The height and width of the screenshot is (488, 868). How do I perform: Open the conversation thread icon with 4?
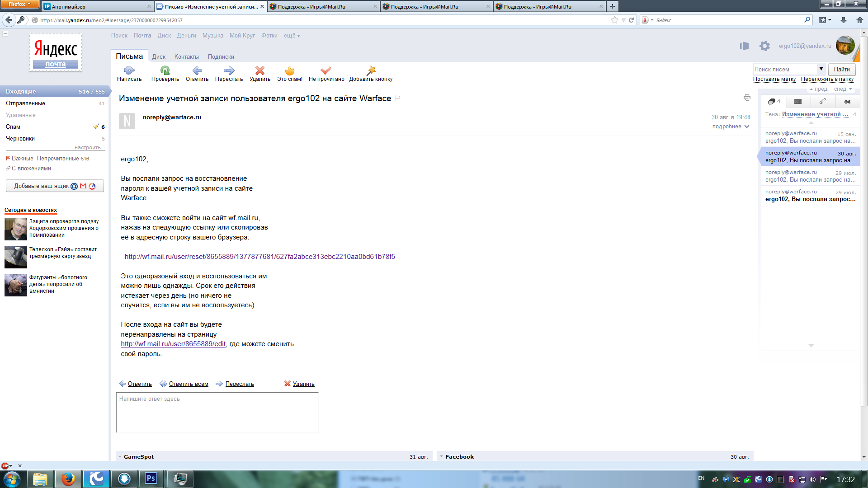(x=774, y=101)
